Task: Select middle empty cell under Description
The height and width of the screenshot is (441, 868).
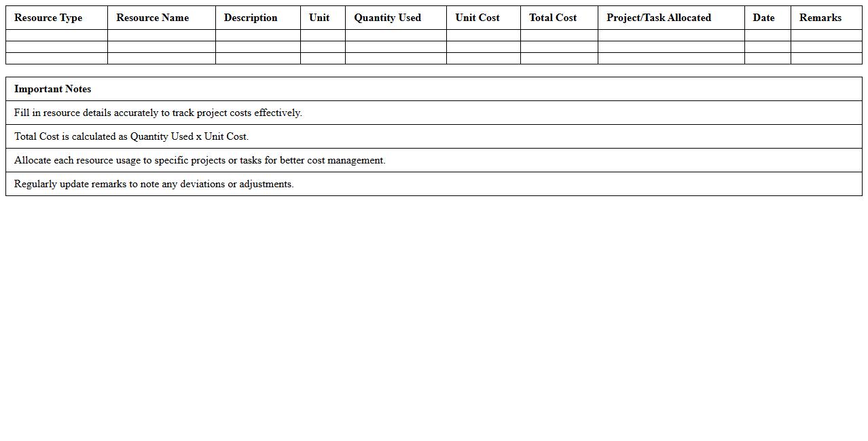Action: [x=257, y=47]
